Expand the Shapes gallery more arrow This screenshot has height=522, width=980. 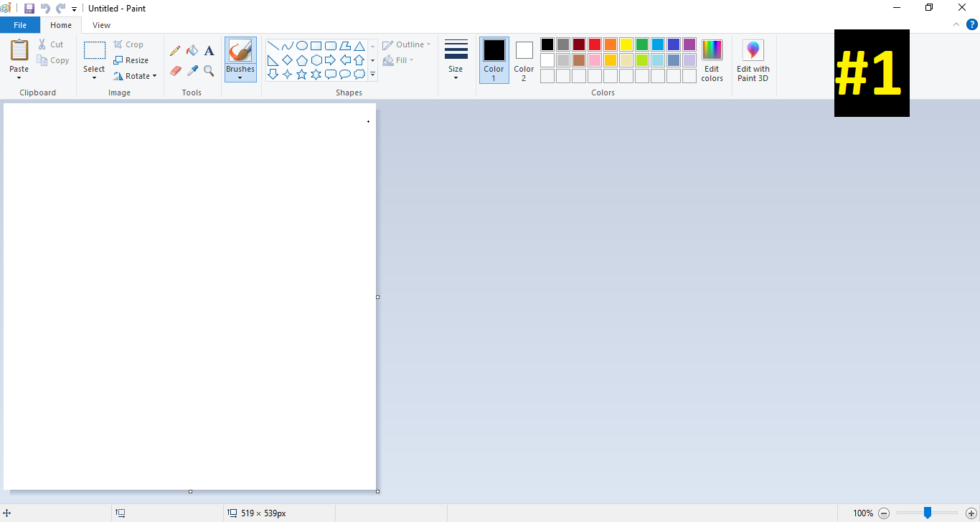[372, 75]
